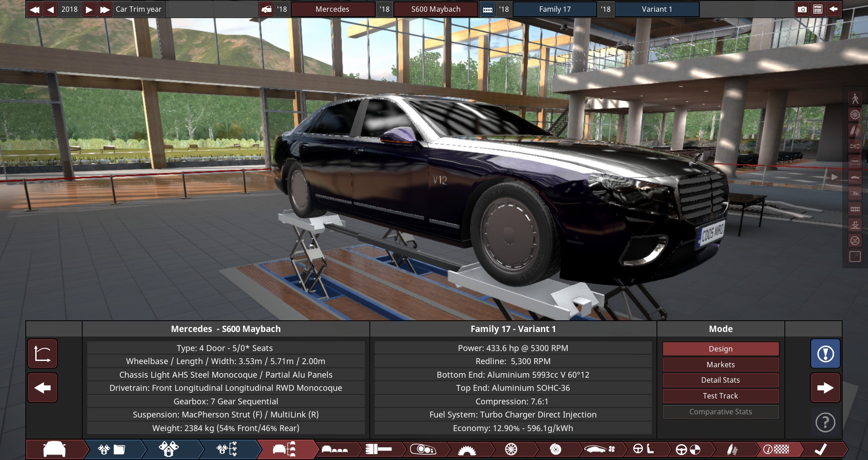Hide the car lift platform
This screenshot has width=868, height=460.
[855, 241]
